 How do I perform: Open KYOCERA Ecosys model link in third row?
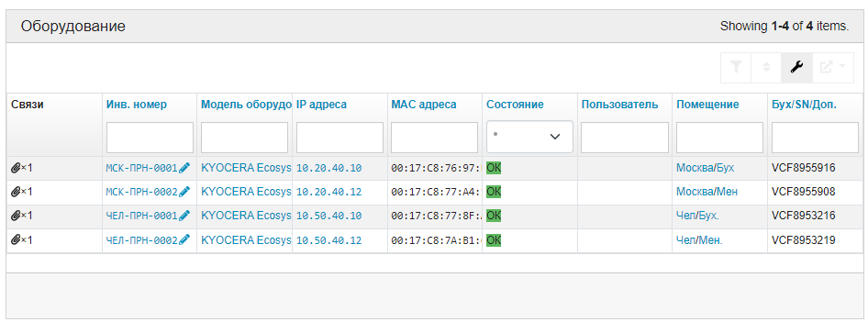point(246,216)
